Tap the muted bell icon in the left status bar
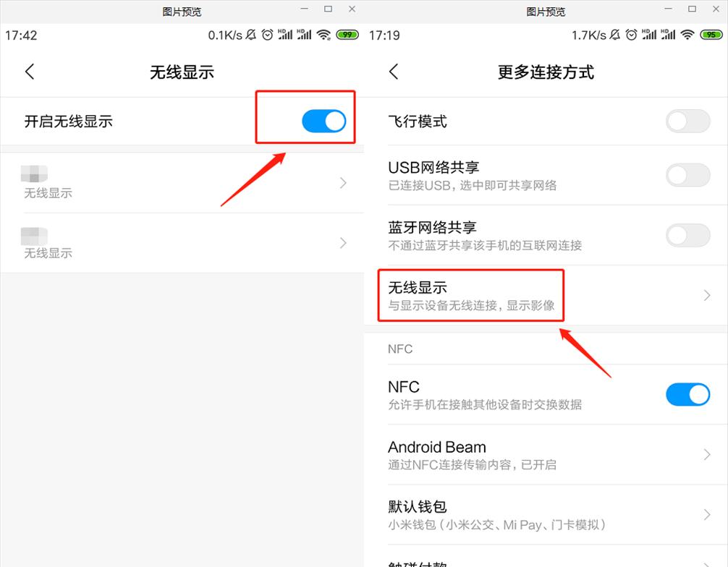This screenshot has width=728, height=567. coord(250,35)
